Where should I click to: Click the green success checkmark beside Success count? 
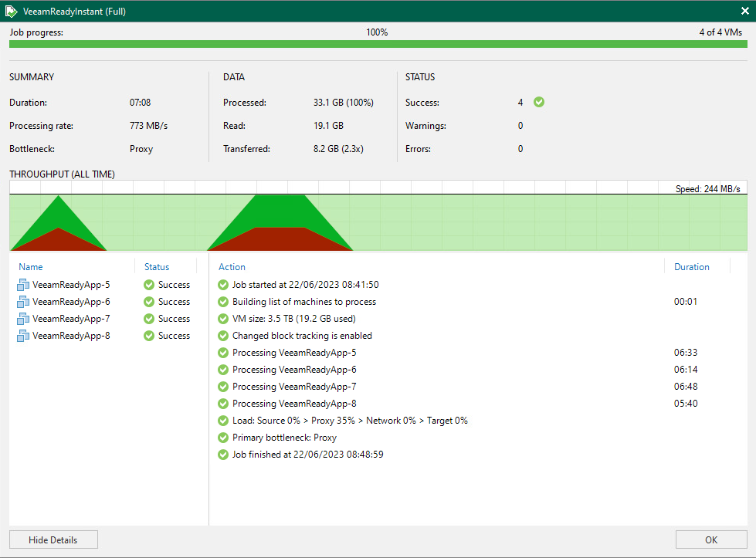pos(539,102)
